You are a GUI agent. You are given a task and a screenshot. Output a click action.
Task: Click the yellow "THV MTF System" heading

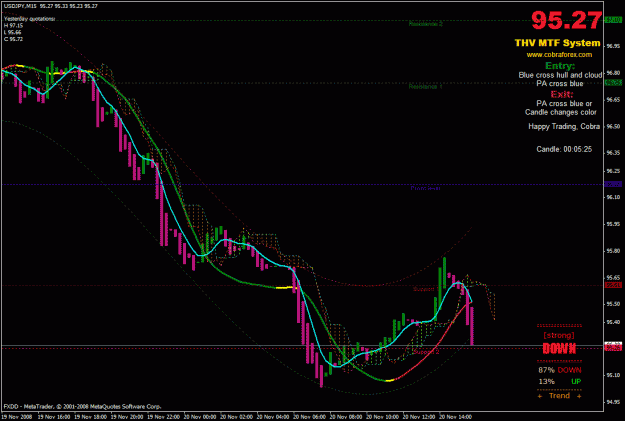coord(557,43)
